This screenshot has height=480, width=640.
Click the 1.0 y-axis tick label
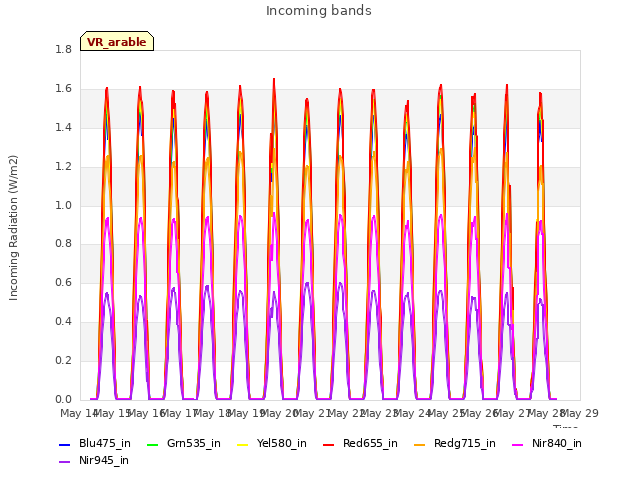coord(63,205)
